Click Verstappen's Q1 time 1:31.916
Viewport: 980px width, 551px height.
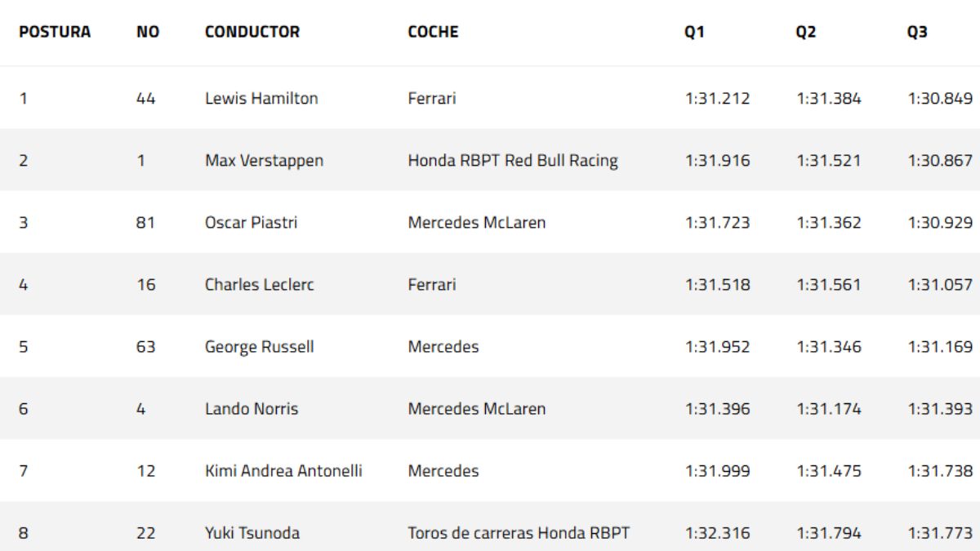(717, 161)
